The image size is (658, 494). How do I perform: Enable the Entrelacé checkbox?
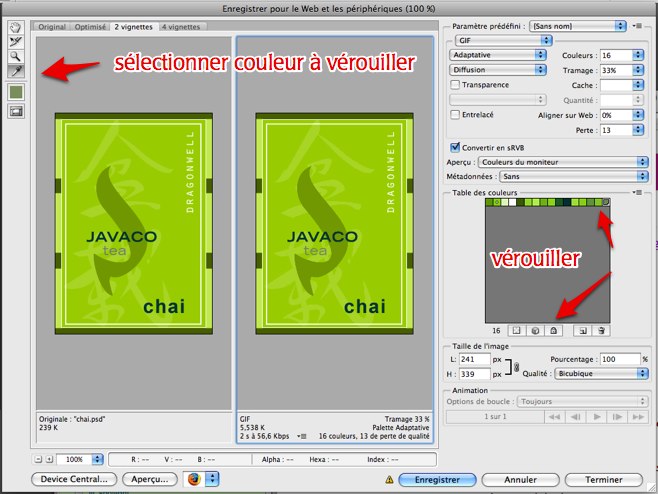[x=455, y=115]
